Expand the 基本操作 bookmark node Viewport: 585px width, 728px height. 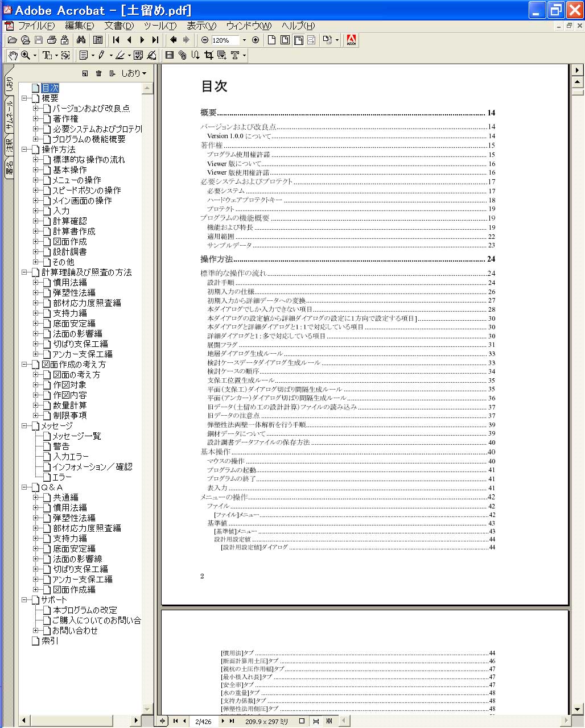coord(36,170)
